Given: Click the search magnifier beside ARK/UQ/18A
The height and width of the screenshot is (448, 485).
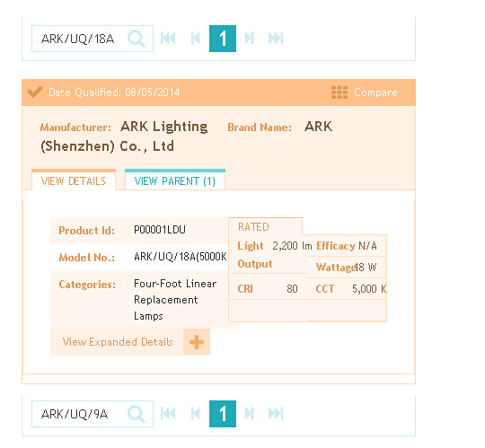Looking at the screenshot, I should (x=137, y=39).
